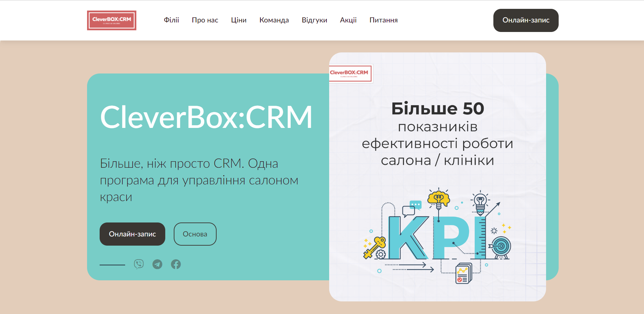644x314 pixels.
Task: Click the Основа outlined button
Action: coord(195,234)
